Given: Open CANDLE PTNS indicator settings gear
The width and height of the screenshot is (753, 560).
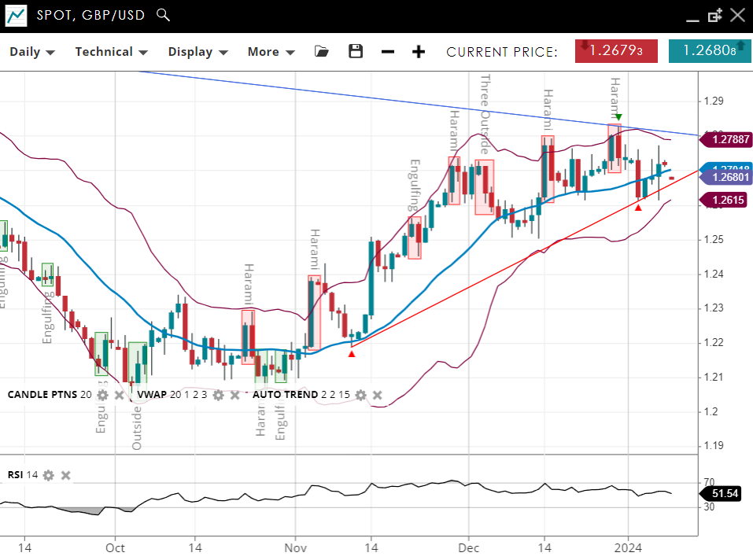Looking at the screenshot, I should click(102, 395).
